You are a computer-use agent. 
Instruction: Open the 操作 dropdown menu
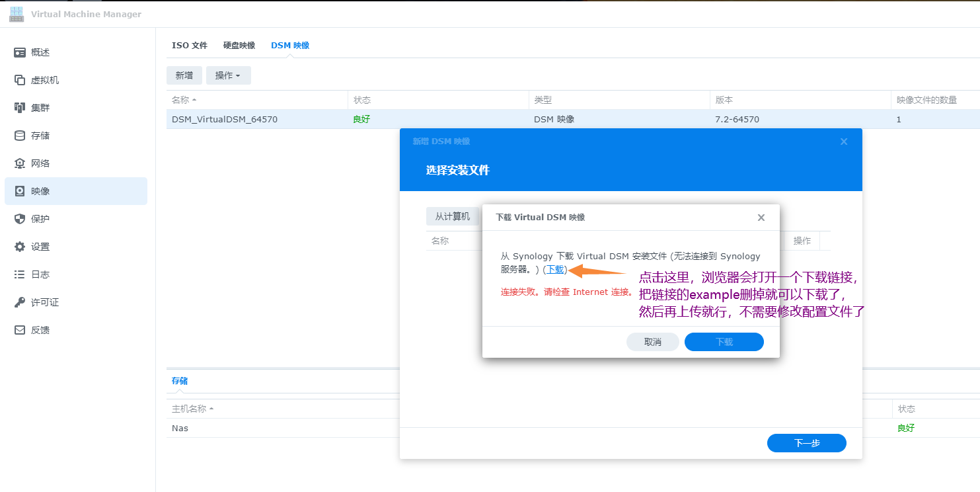pyautogui.click(x=229, y=75)
